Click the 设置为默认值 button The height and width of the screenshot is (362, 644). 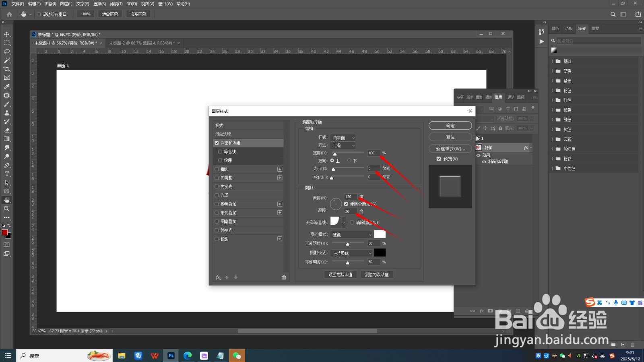click(x=340, y=274)
